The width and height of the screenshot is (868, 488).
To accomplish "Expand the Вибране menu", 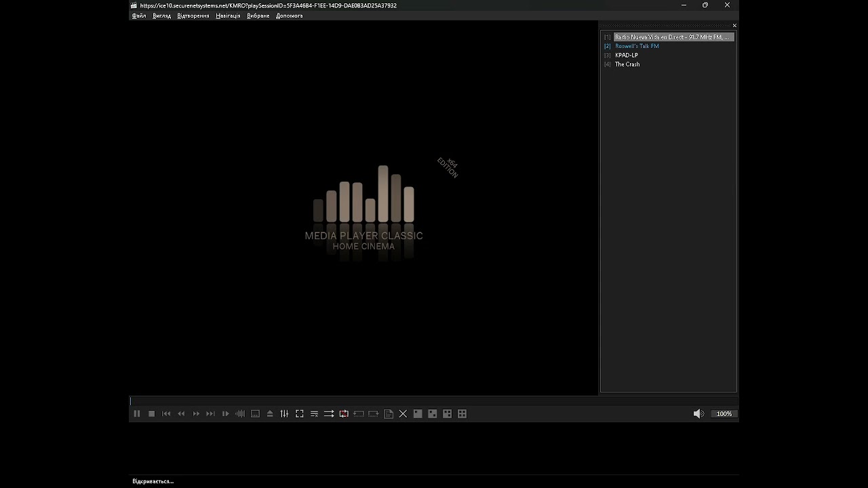I will tap(258, 16).
